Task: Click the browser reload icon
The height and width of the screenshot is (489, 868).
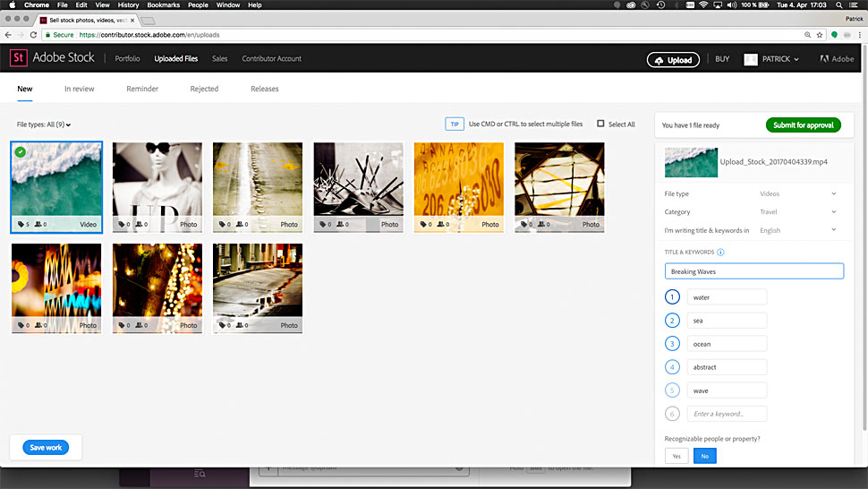Action: coord(33,34)
